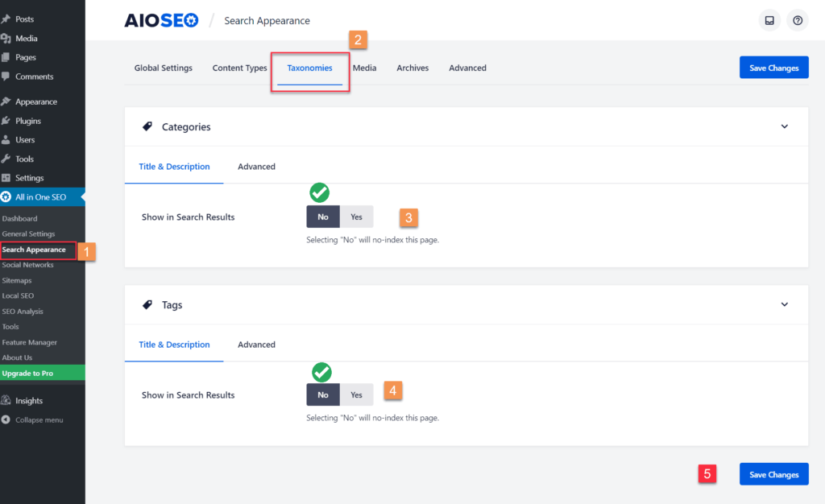The image size is (825, 504).
Task: Open the Insights menu label
Action: [29, 400]
